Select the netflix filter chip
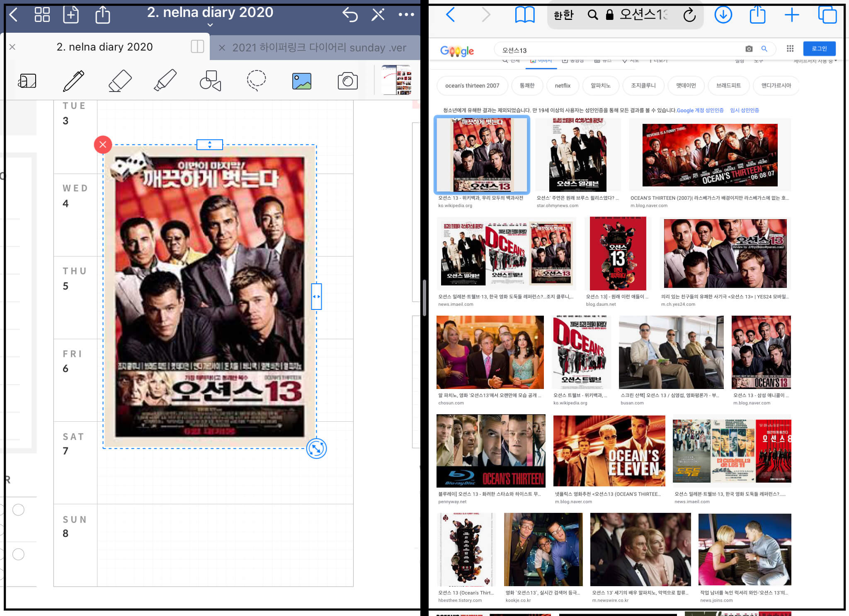849x616 pixels. point(563,86)
